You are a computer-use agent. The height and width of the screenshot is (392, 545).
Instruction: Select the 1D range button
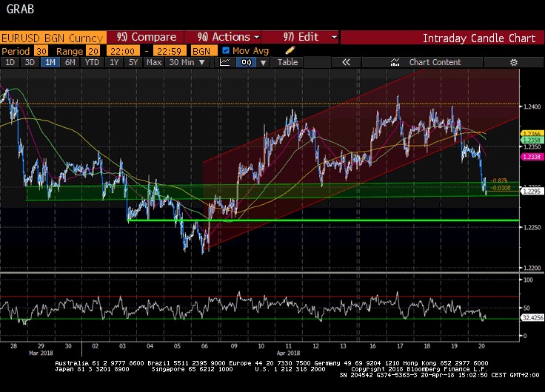tap(10, 63)
